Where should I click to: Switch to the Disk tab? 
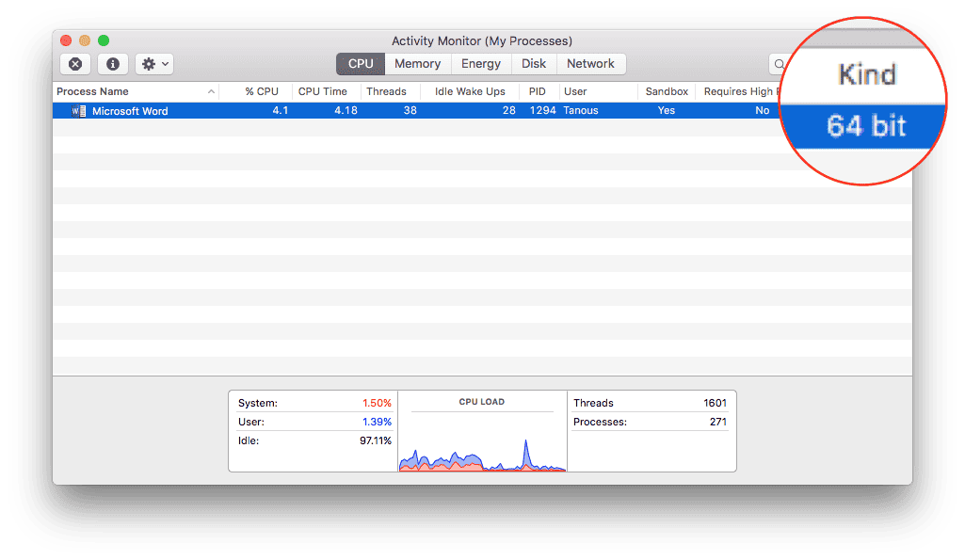tap(534, 64)
